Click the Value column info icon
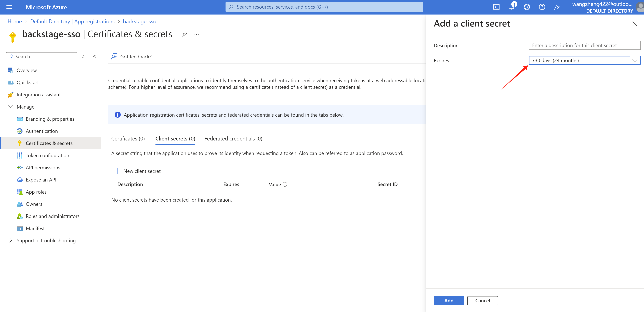 tap(285, 184)
